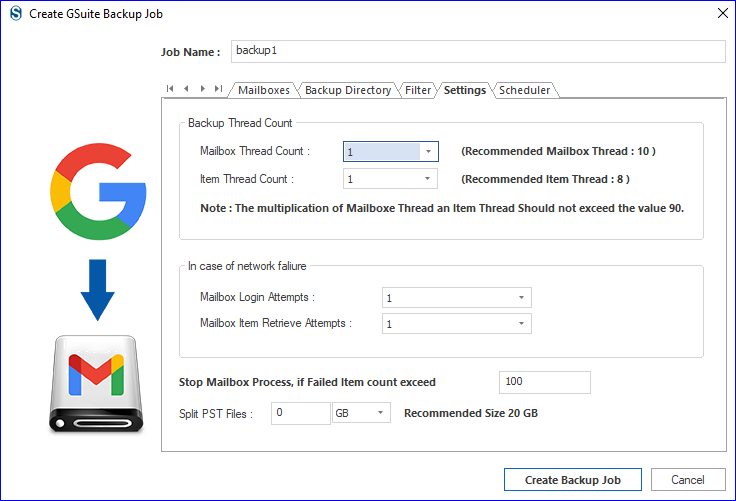The height and width of the screenshot is (501, 736).
Task: Jump to first tab using navigation arrow
Action: pyautogui.click(x=170, y=88)
